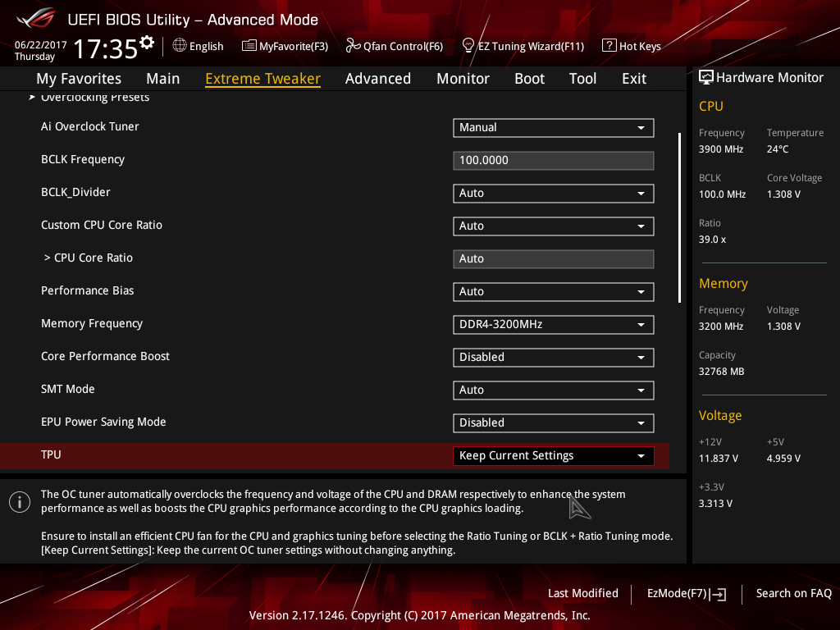The image size is (840, 630).
Task: Click Qfan Control(F6) label
Action: (403, 46)
